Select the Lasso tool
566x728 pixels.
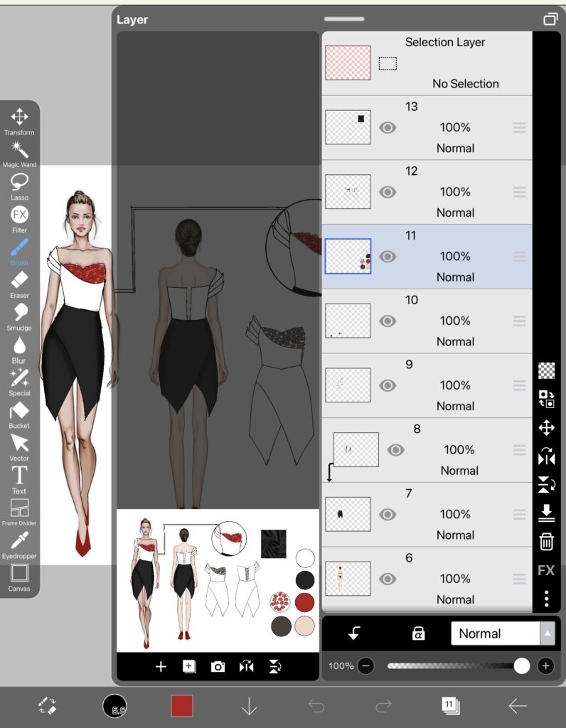[x=19, y=183]
